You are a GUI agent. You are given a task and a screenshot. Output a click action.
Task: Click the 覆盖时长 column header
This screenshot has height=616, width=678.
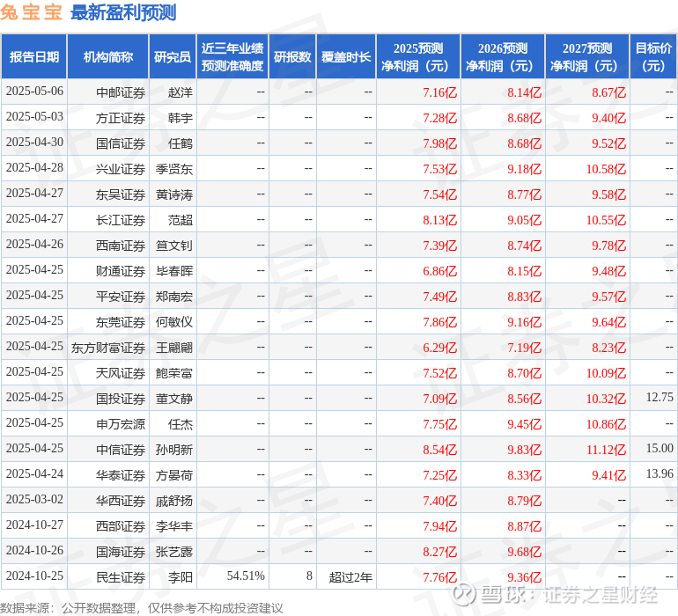tap(346, 56)
